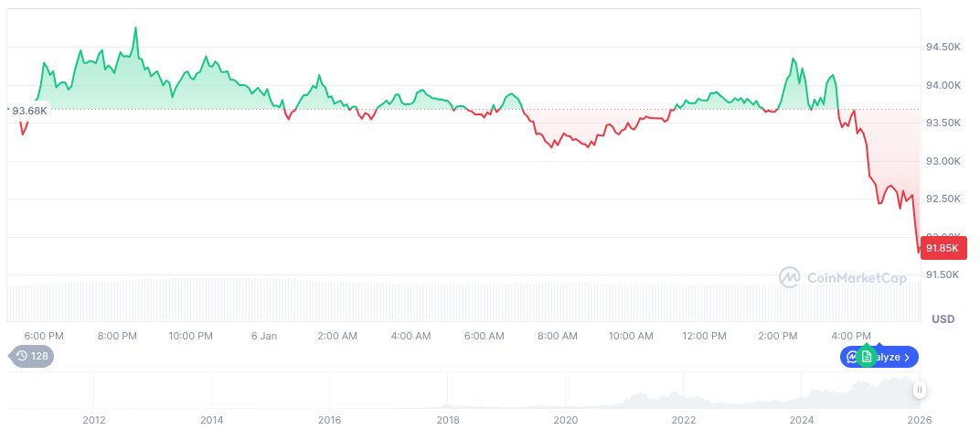Click the USD currency label

943,318
